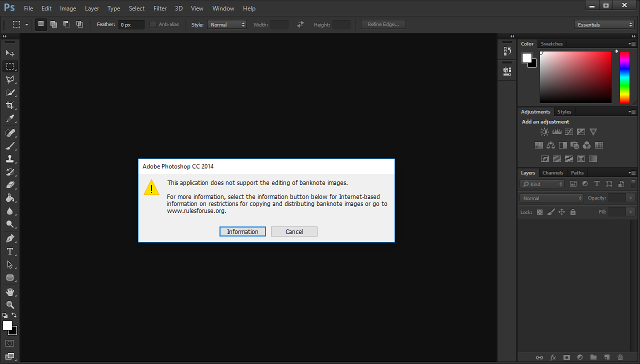Collapse the right panels with double arrows

[634, 36]
